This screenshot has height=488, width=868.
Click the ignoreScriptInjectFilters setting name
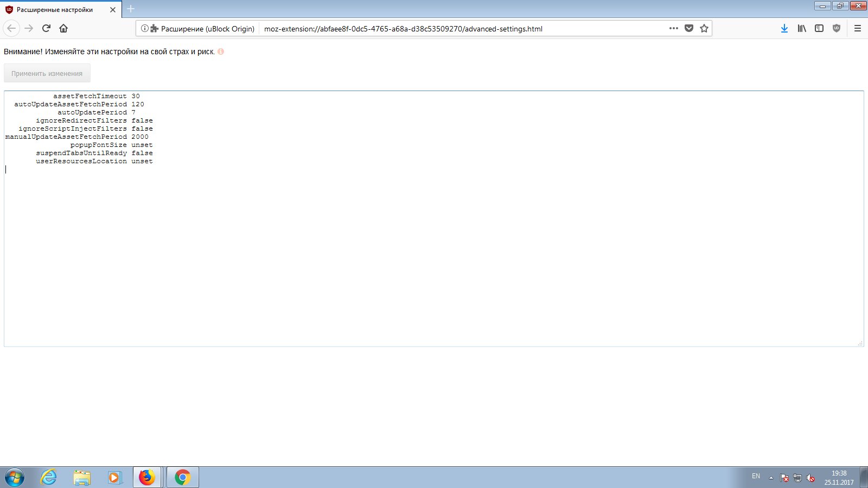[73, 129]
